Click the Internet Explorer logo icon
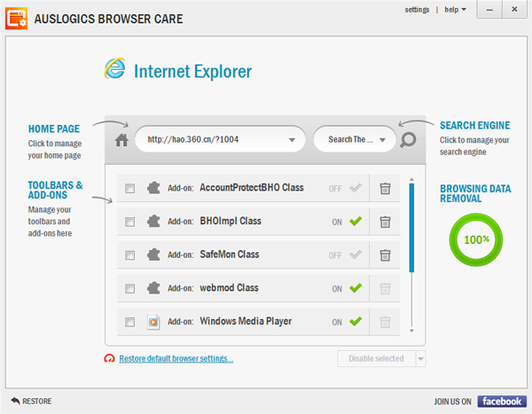532x414 pixels. [x=115, y=68]
